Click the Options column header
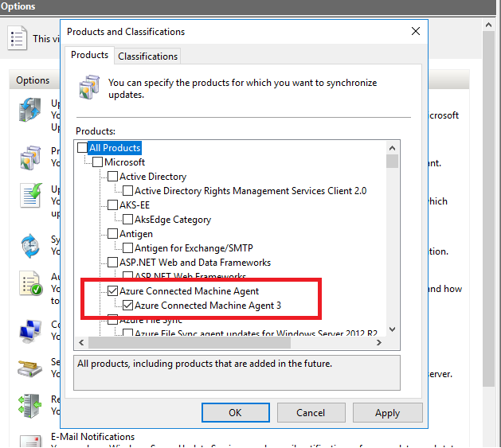Viewport: 501px width, 448px height. point(33,80)
